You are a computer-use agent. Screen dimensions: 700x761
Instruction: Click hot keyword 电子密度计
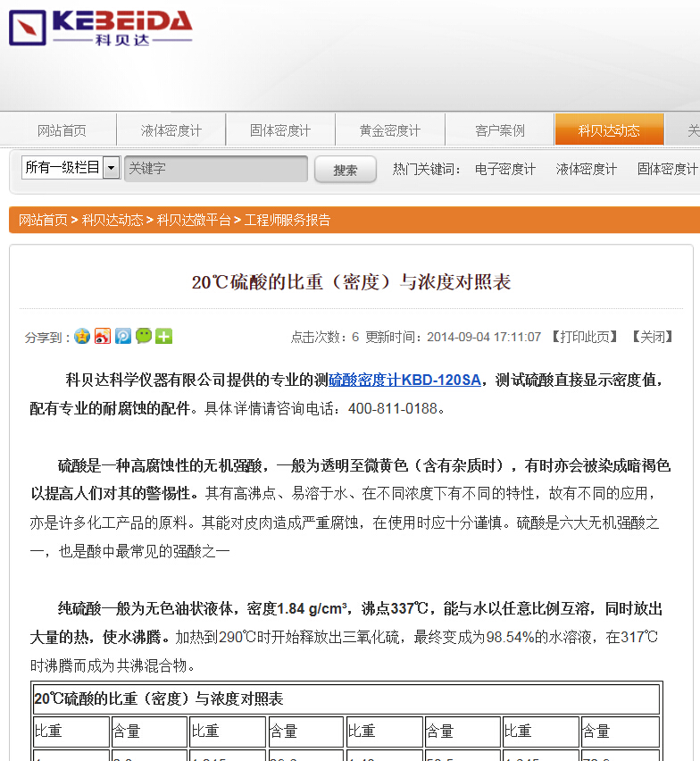[x=505, y=169]
